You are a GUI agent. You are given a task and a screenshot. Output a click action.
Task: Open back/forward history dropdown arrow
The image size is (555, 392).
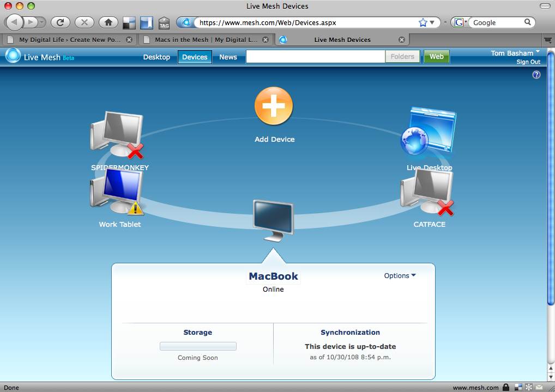42,22
